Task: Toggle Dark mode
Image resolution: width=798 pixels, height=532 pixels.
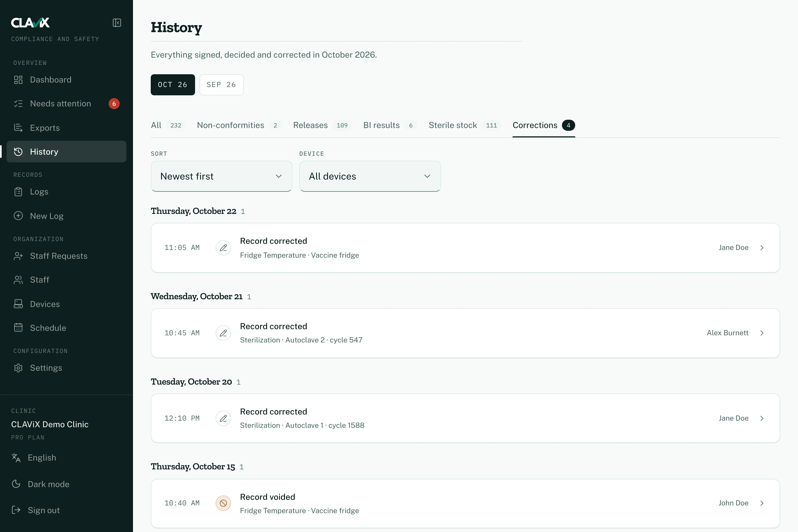Action: [x=40, y=484]
